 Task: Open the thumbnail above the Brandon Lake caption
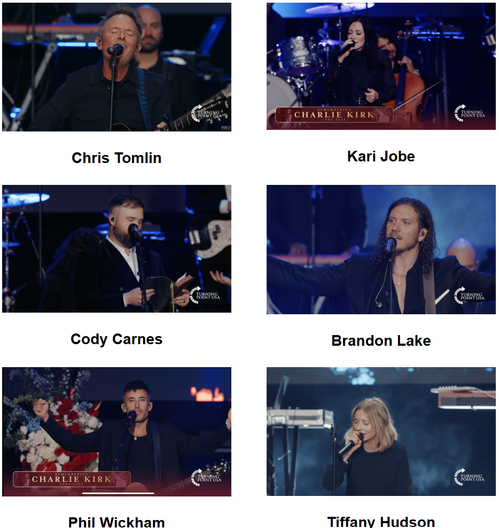[x=381, y=250]
